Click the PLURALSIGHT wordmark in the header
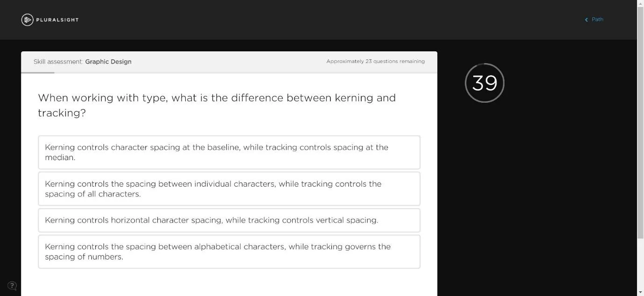This screenshot has height=296, width=644. click(x=57, y=20)
